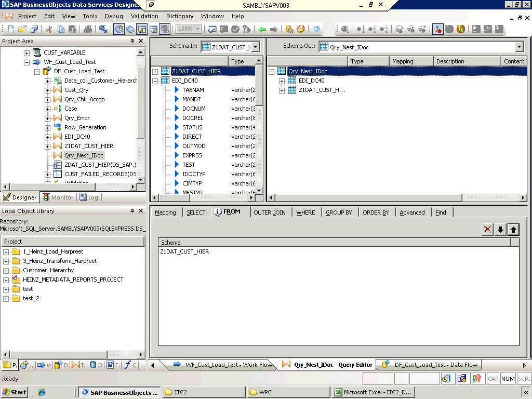Open the Schema In dropdown
Image resolution: width=532 pixels, height=399 pixels.
(256, 47)
